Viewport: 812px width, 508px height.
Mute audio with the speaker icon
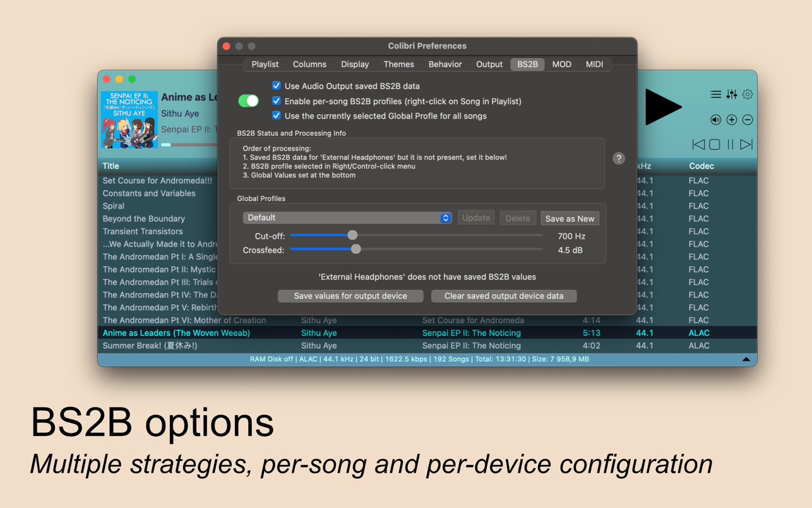[715, 120]
